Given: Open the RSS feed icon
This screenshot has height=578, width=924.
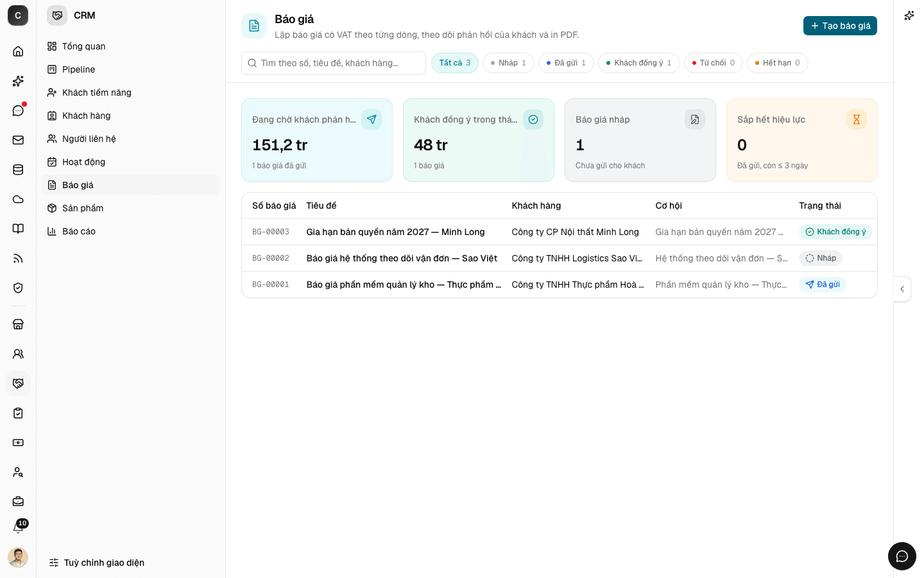Looking at the screenshot, I should click(18, 258).
